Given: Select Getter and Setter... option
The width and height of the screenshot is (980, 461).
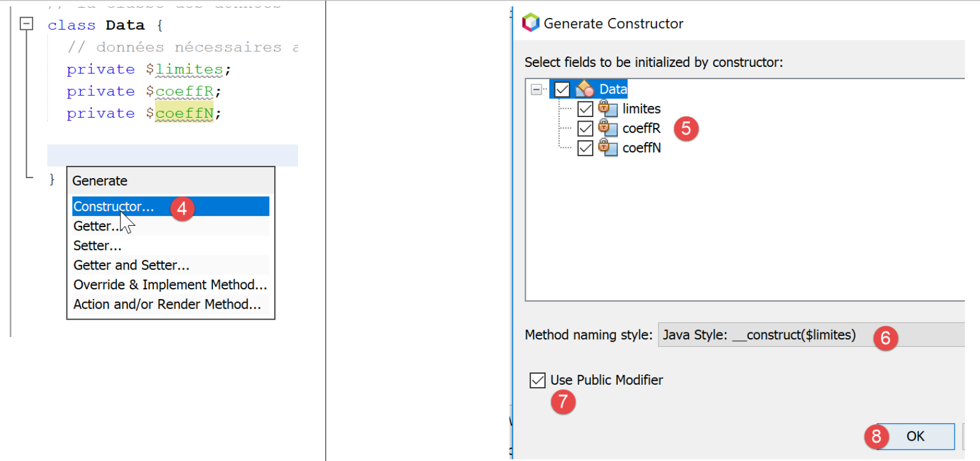Looking at the screenshot, I should 131,265.
